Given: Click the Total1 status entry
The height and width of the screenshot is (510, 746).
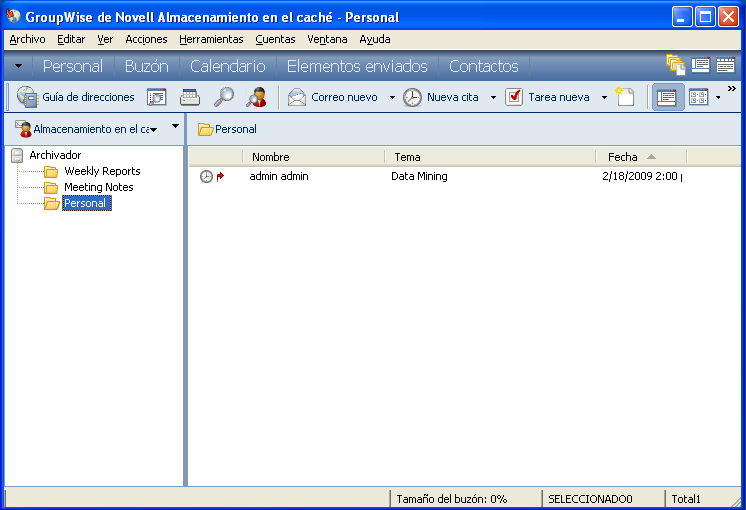Looking at the screenshot, I should pos(686,499).
